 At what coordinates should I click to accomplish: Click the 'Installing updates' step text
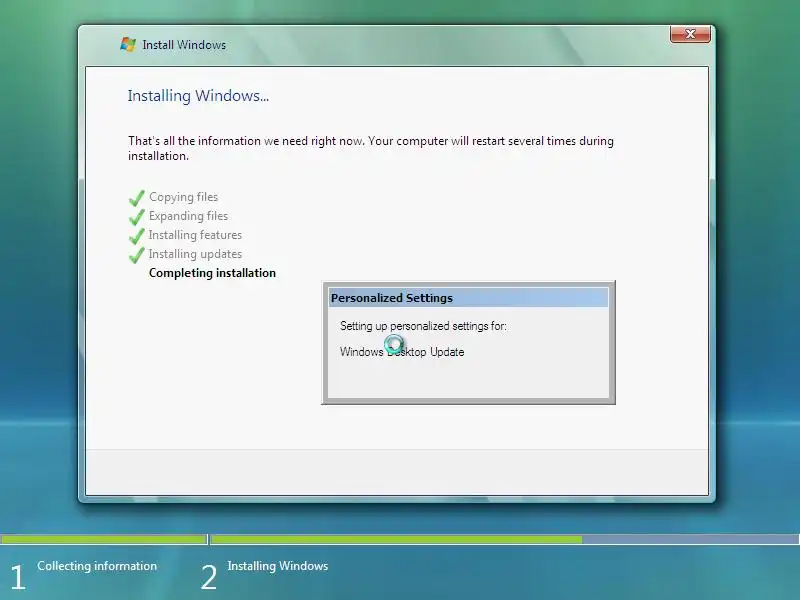click(x=195, y=254)
